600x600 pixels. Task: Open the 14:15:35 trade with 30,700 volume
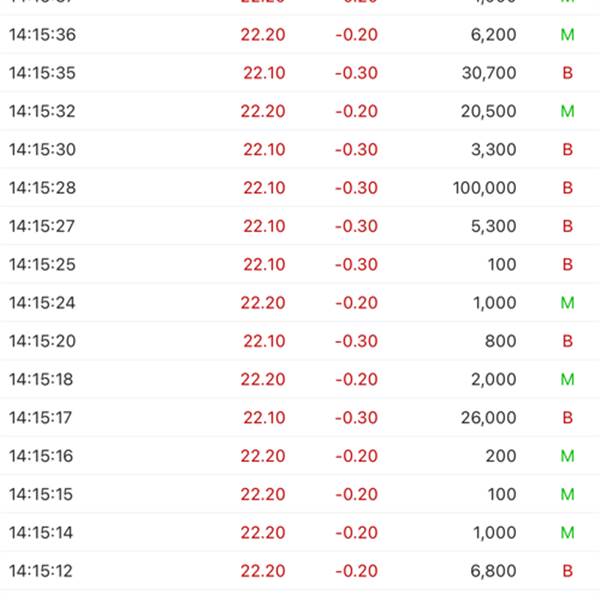(x=300, y=73)
